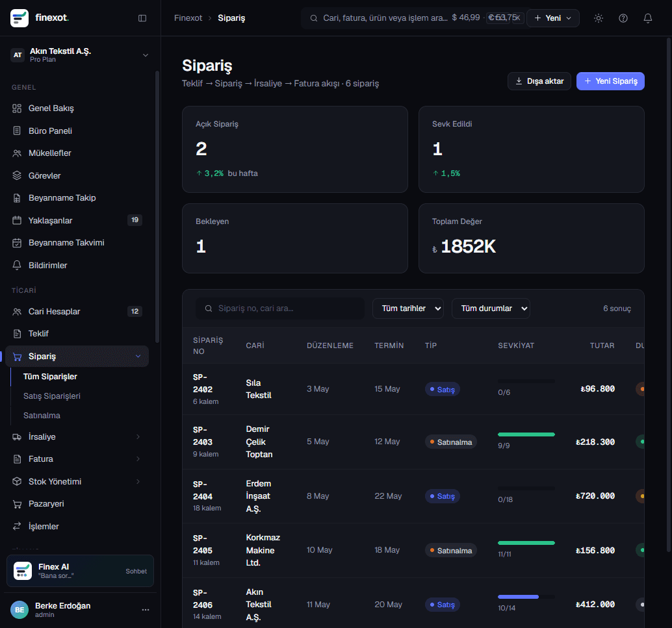
Task: Click the Sıla Tekstil customer cell
Action: [259, 389]
